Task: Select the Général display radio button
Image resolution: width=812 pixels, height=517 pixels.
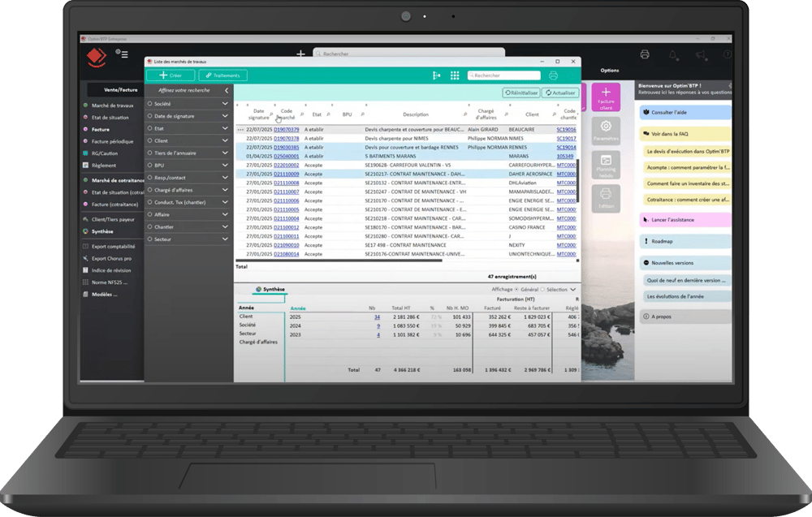Action: point(516,289)
